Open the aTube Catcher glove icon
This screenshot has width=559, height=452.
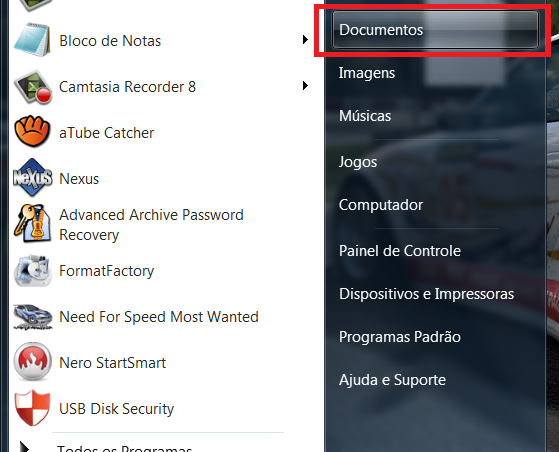32,131
